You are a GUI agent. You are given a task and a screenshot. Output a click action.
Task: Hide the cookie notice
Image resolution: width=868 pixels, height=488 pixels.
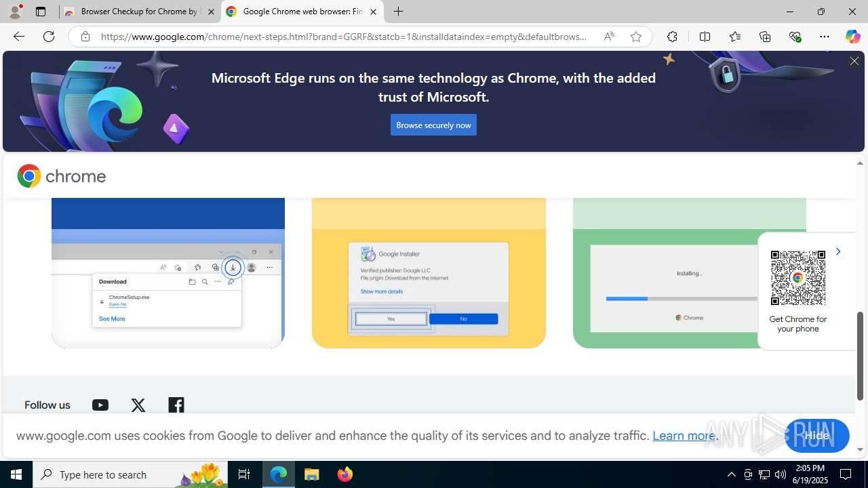click(817, 436)
